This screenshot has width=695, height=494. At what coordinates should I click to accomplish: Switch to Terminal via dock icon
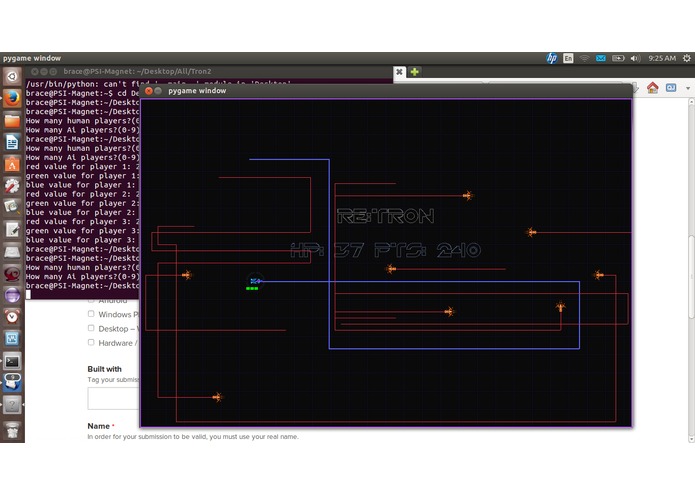coord(12,361)
